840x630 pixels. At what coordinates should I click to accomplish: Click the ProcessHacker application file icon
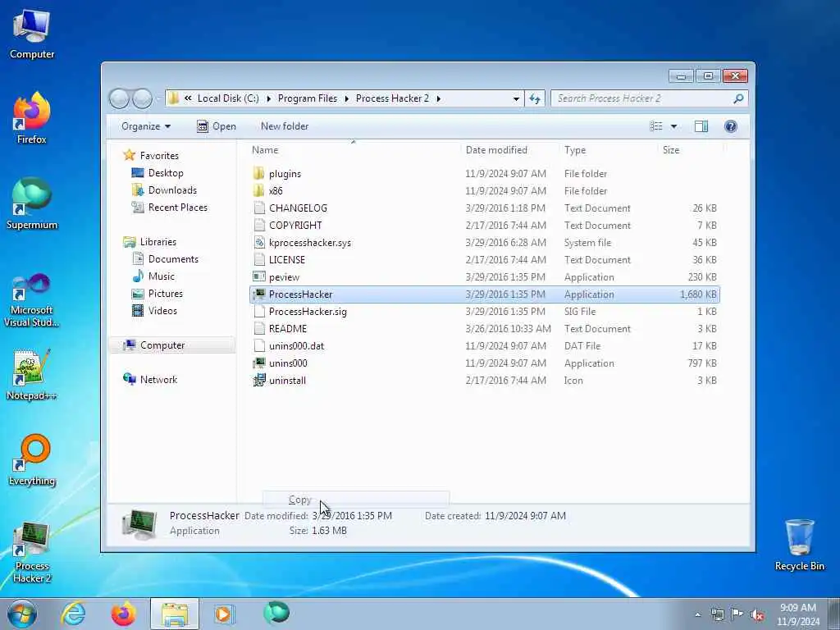click(x=259, y=294)
